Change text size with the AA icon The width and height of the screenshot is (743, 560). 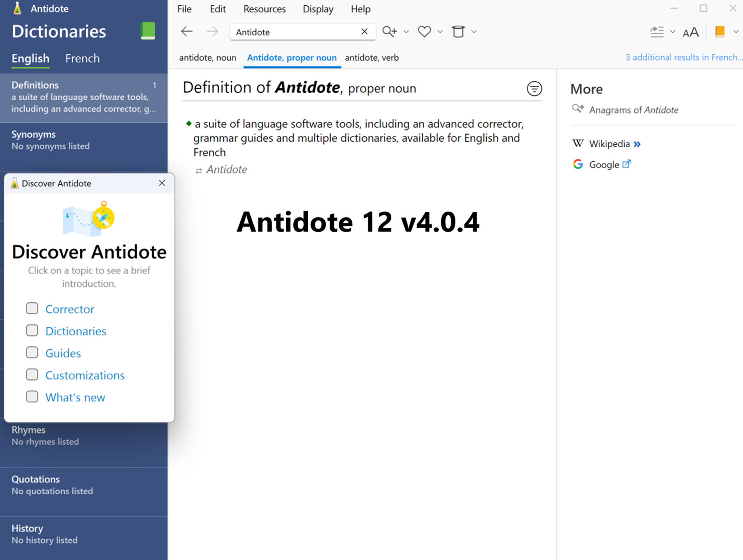pyautogui.click(x=691, y=32)
